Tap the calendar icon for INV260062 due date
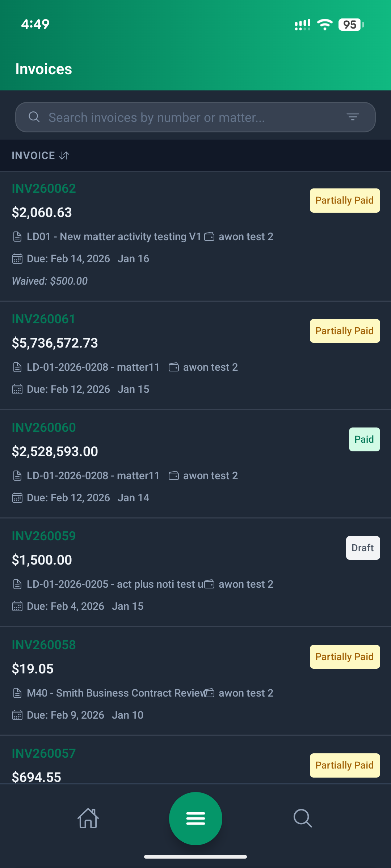The height and width of the screenshot is (868, 391). point(17,259)
